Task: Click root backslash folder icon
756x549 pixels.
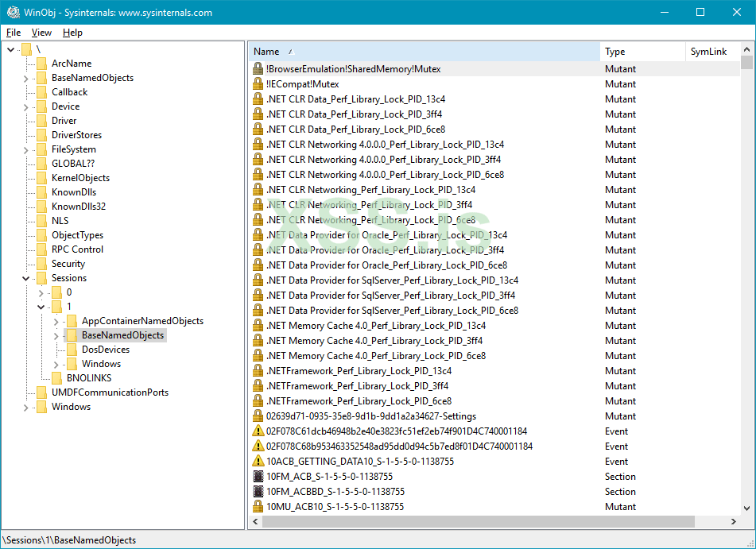Action: click(x=26, y=49)
